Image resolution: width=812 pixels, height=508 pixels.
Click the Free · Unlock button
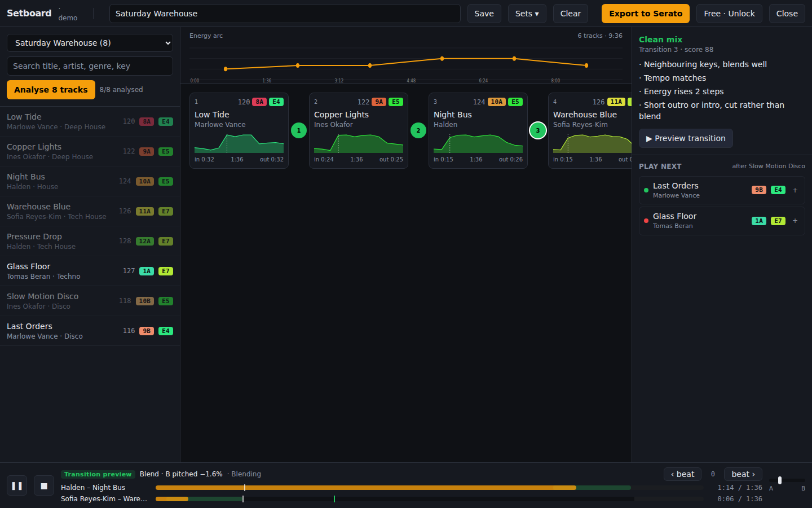coord(729,14)
